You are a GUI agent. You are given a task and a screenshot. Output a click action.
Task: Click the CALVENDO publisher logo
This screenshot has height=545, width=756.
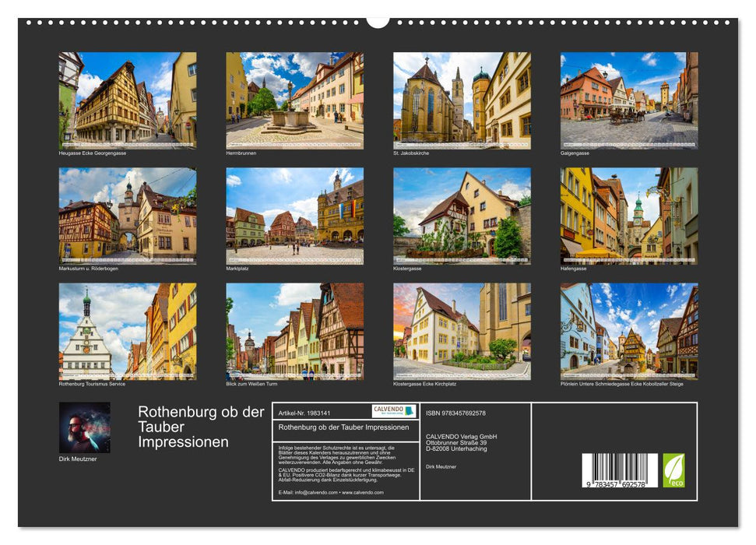[x=392, y=410]
